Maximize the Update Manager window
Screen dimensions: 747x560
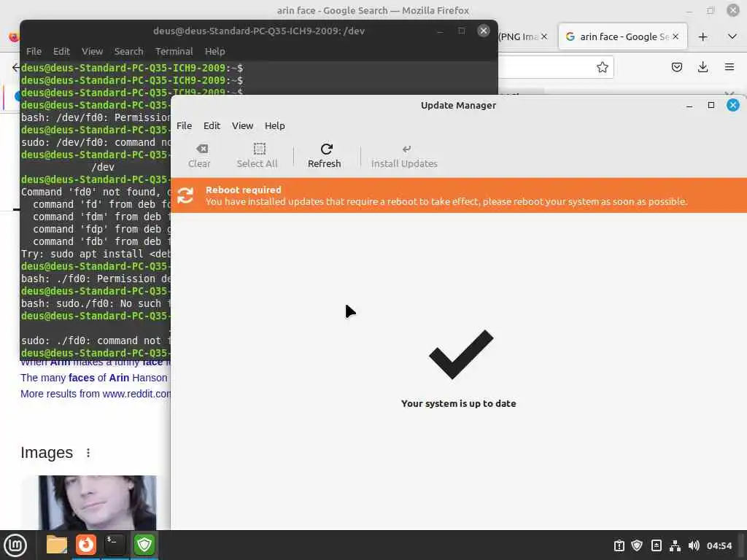point(711,105)
